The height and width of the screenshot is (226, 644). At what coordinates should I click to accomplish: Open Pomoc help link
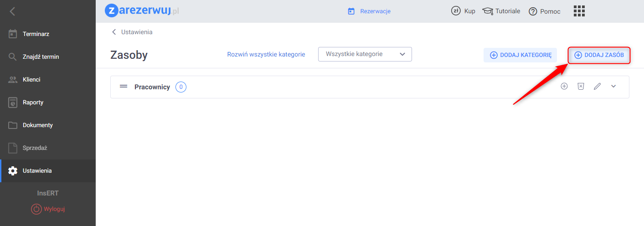(x=545, y=11)
